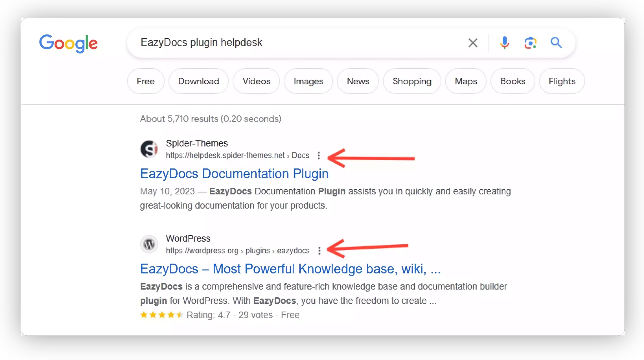Image resolution: width=644 pixels, height=360 pixels.
Task: Click the magnifying glass search icon
Action: point(556,43)
